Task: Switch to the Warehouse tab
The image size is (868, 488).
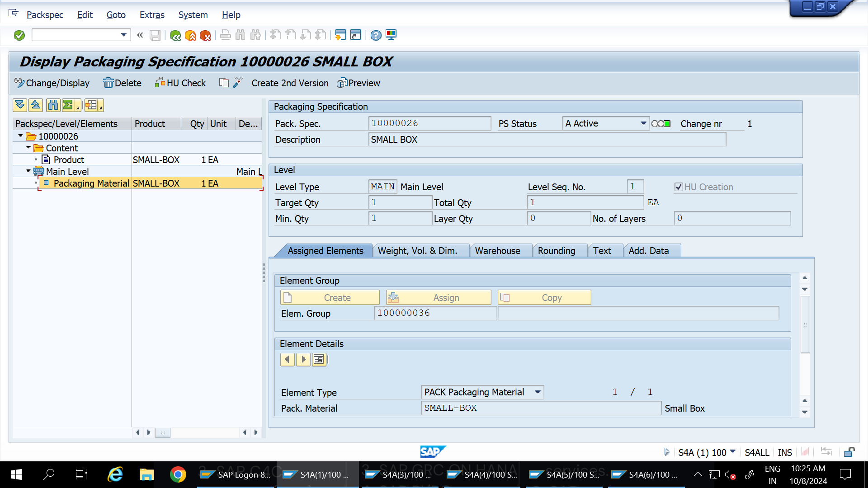Action: 498,250
